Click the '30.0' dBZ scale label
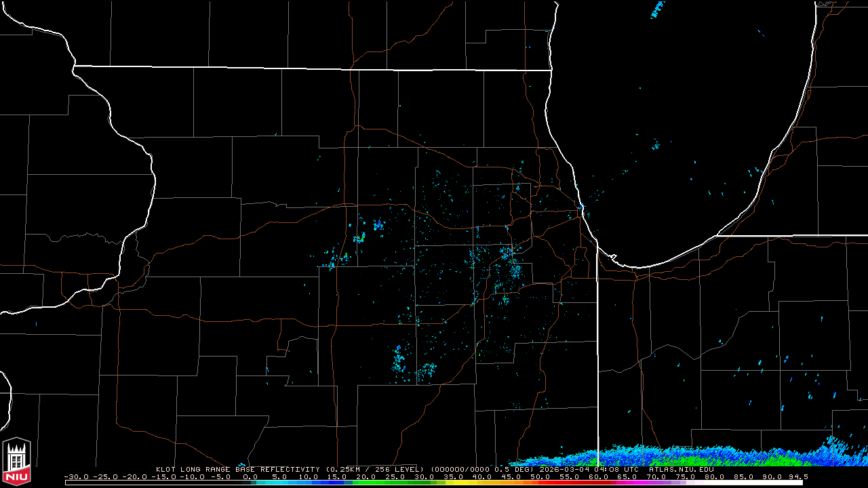The image size is (868, 488). [x=425, y=476]
